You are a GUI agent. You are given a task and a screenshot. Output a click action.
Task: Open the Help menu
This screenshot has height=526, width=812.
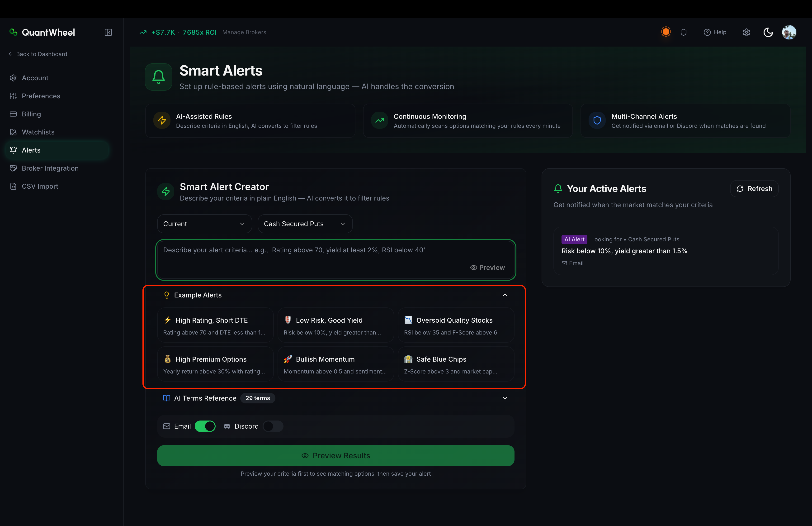pyautogui.click(x=715, y=32)
